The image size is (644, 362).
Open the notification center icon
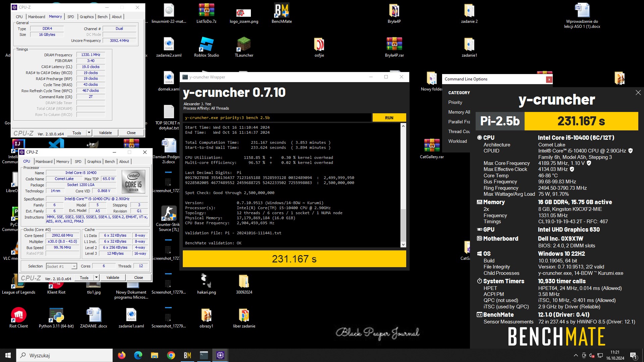pos(633,355)
